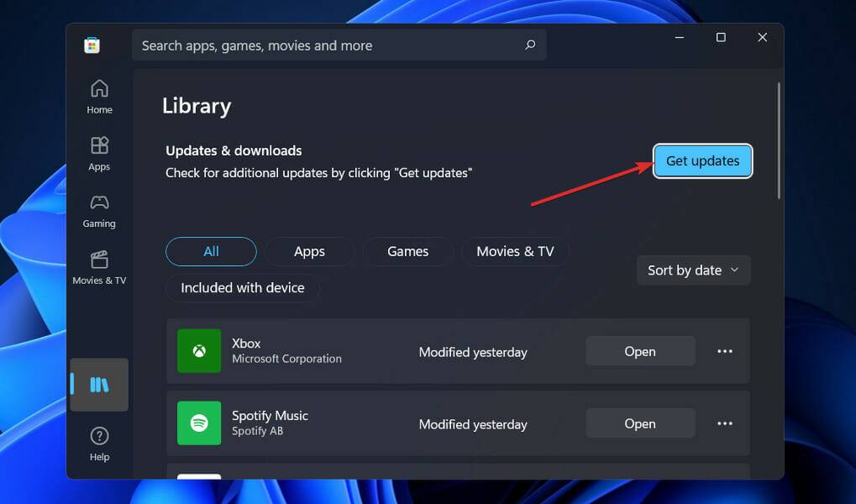The image size is (856, 504).
Task: Open more options for Xbox
Action: point(725,351)
